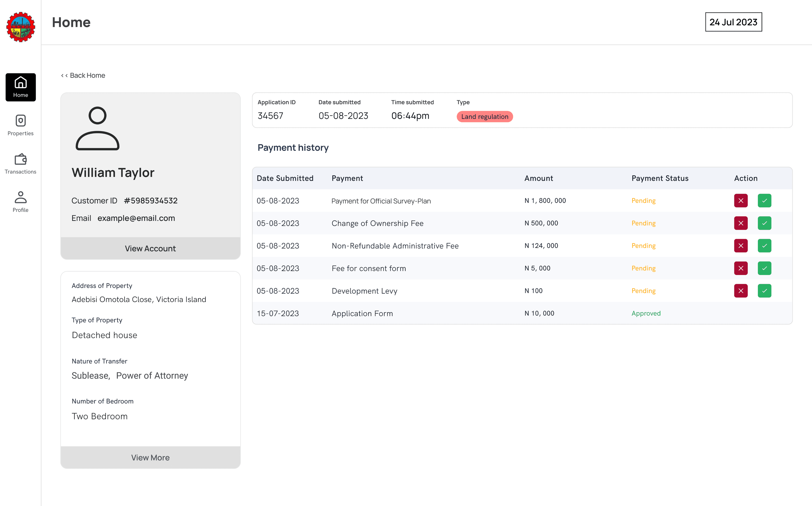Click the Approved status on Application Form row
Viewport: 812px width, 506px height.
coord(646,313)
